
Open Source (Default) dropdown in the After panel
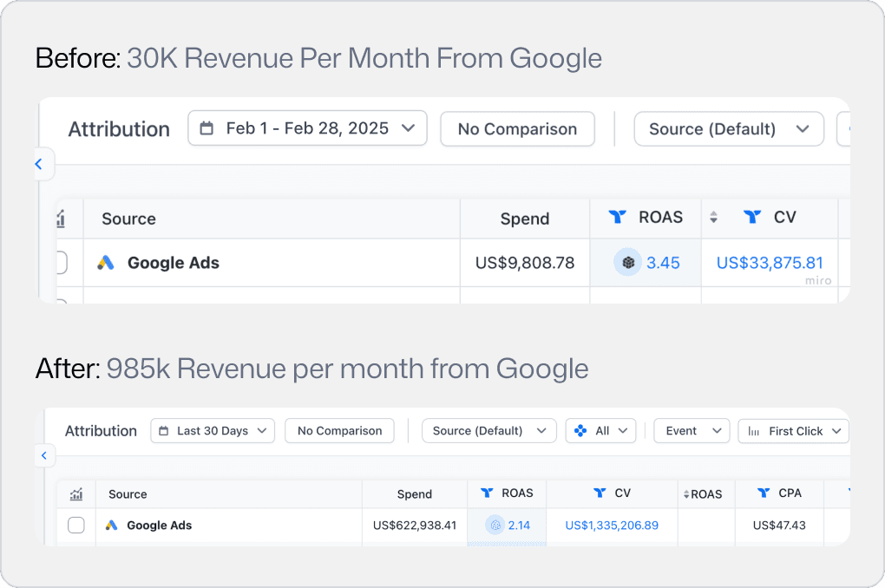click(488, 430)
